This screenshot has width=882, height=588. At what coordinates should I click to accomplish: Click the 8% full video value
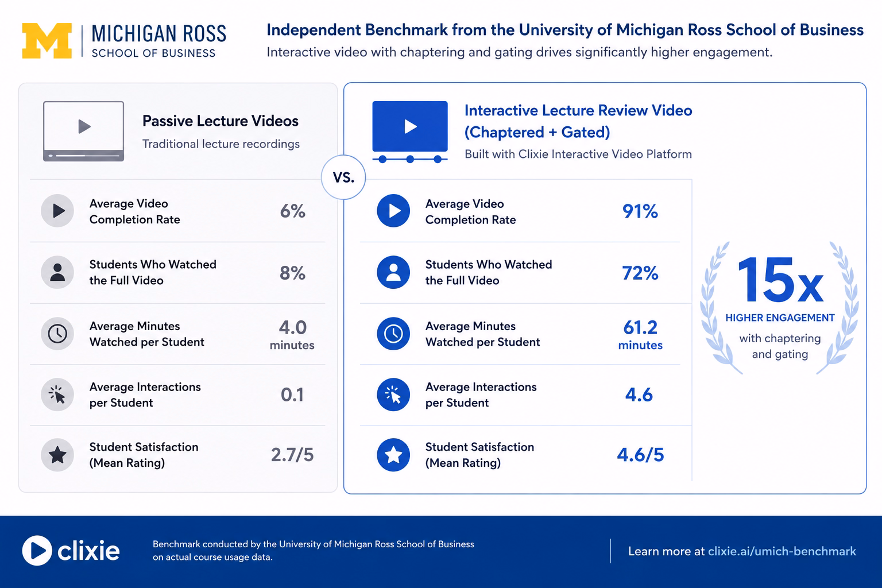(292, 273)
